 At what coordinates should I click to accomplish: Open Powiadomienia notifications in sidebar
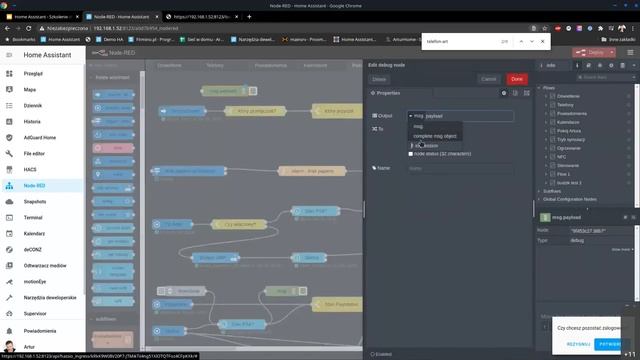click(42, 331)
